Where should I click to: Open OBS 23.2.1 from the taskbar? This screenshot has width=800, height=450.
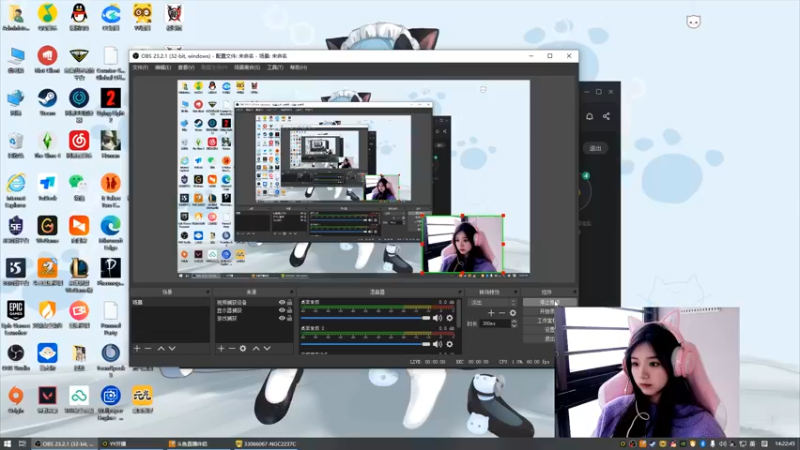coord(64,444)
